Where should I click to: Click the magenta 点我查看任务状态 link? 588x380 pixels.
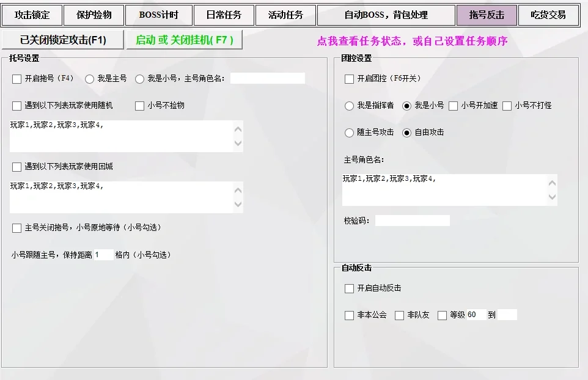[x=412, y=41]
